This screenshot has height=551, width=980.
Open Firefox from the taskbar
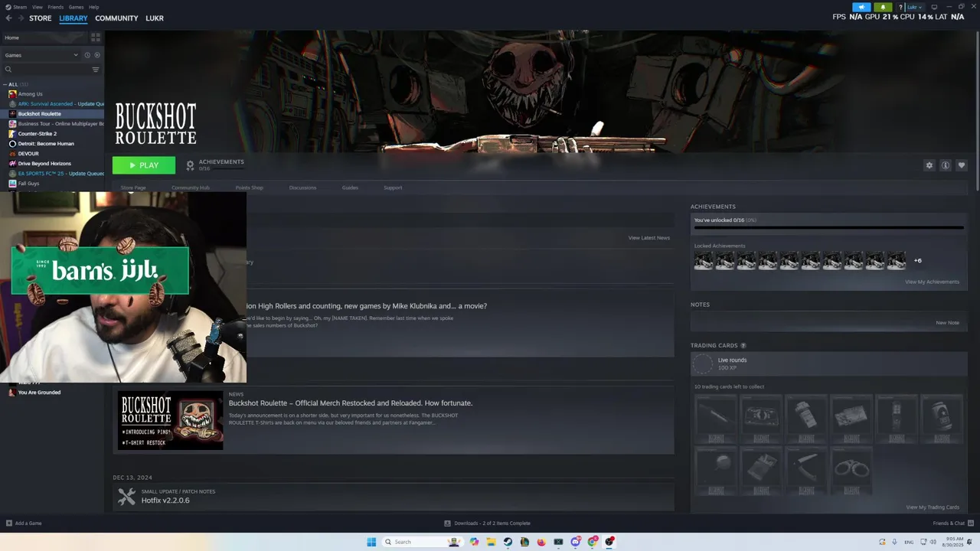[x=541, y=542]
